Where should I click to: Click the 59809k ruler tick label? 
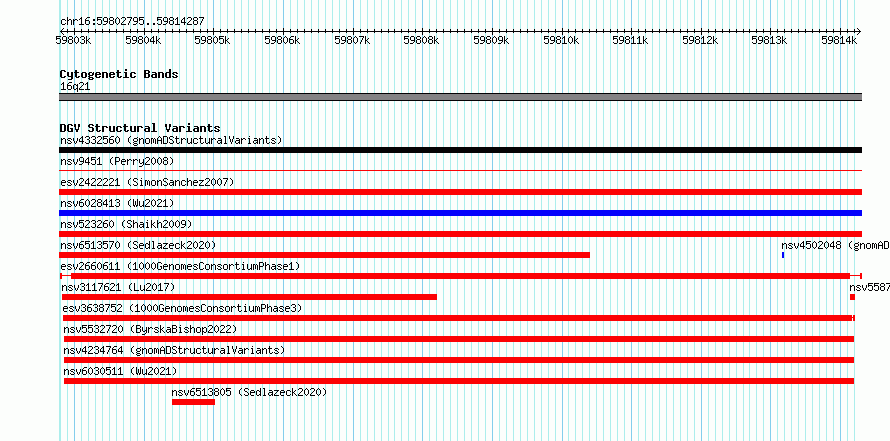point(492,40)
